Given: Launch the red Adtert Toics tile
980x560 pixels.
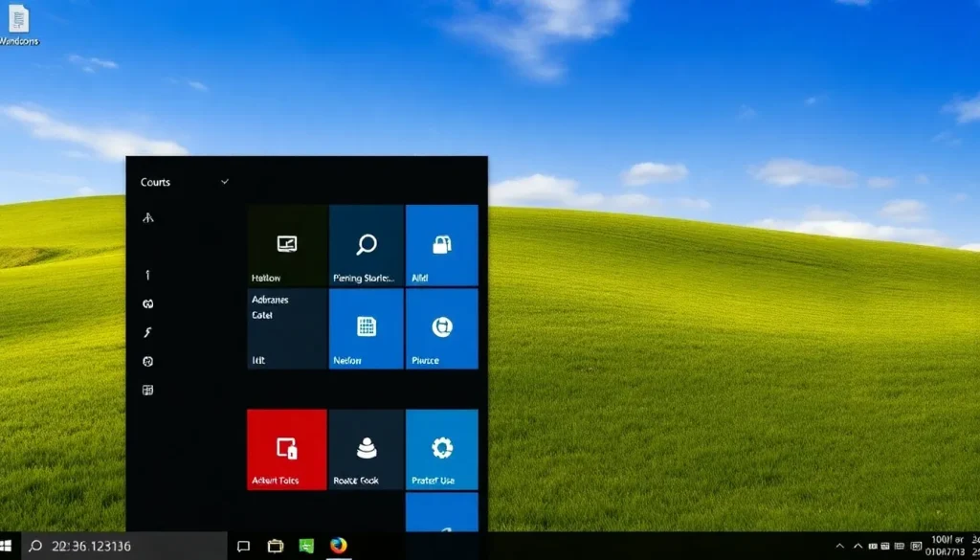Looking at the screenshot, I should pos(287,449).
